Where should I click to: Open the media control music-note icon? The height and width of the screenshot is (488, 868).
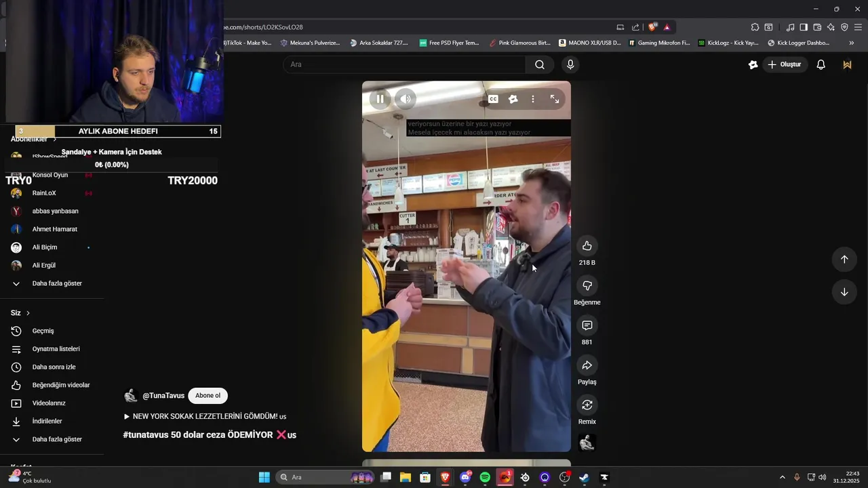tap(790, 27)
